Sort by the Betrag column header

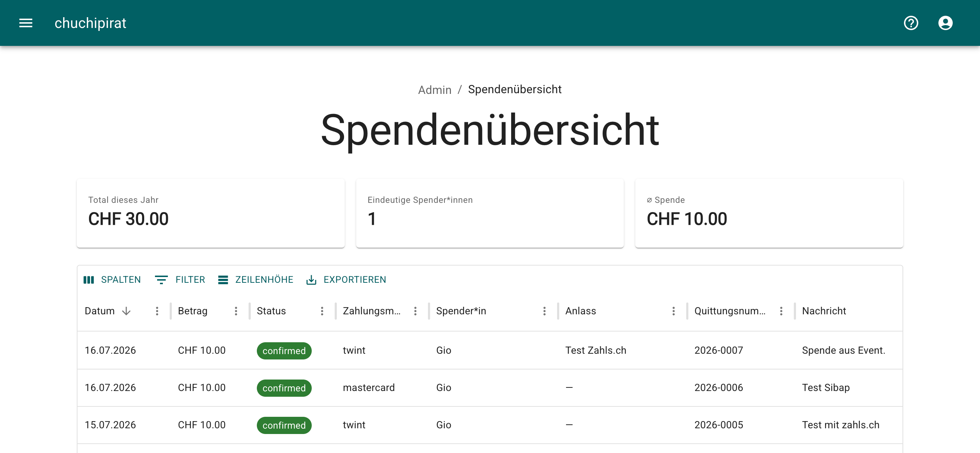(x=193, y=311)
